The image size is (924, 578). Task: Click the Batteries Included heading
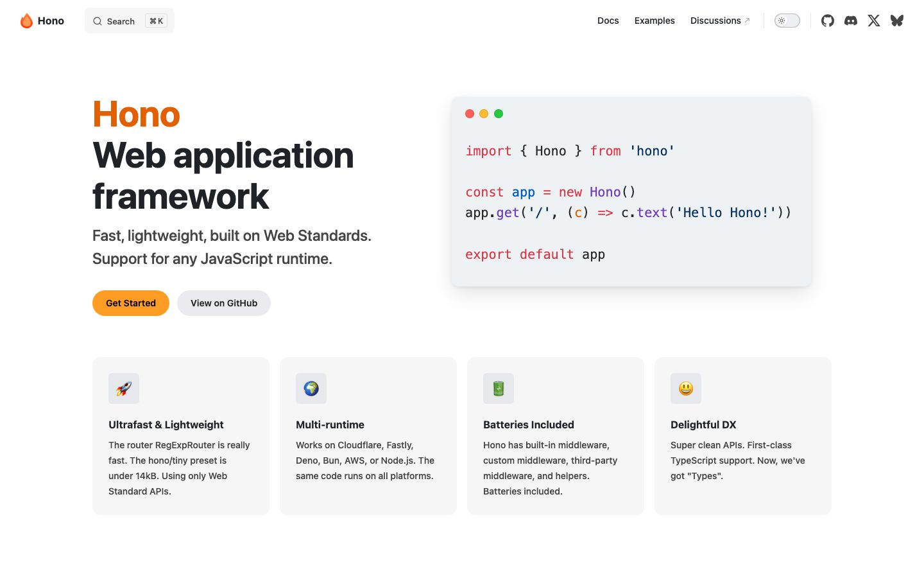[529, 425]
